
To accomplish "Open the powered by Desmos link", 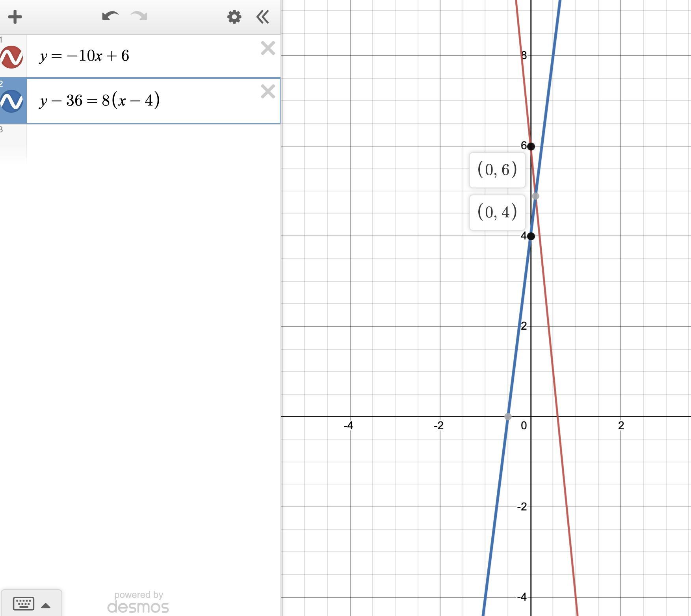I will point(138,602).
